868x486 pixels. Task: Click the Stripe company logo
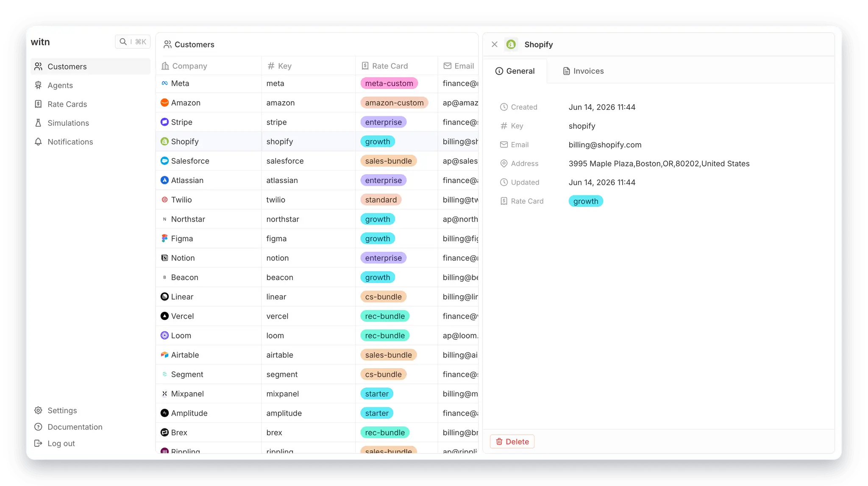tap(164, 122)
